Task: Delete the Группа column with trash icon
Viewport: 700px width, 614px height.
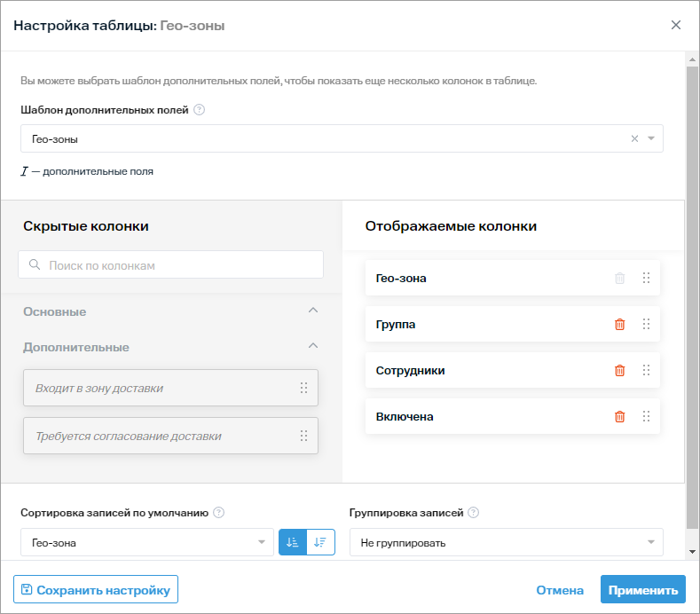Action: (x=619, y=325)
